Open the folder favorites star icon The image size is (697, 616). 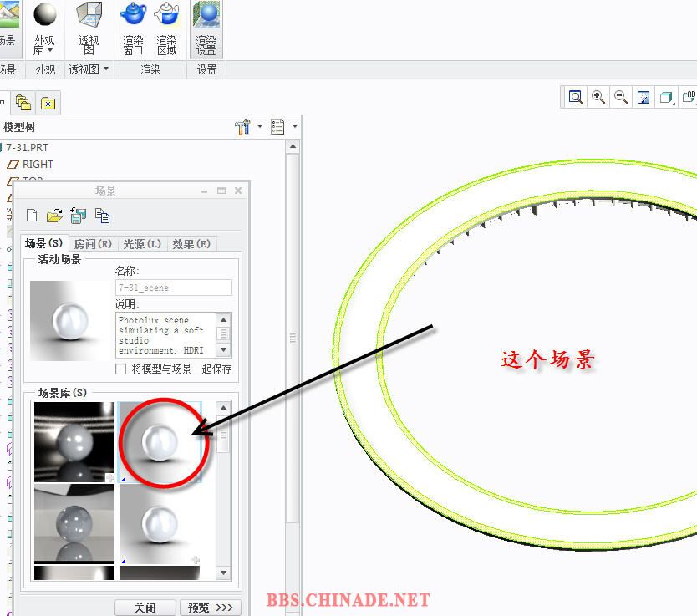click(x=48, y=104)
